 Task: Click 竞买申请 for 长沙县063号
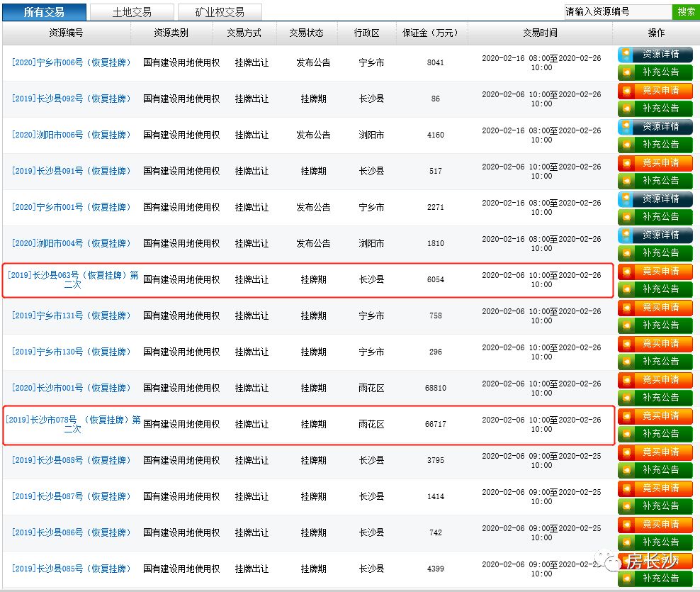tap(655, 272)
